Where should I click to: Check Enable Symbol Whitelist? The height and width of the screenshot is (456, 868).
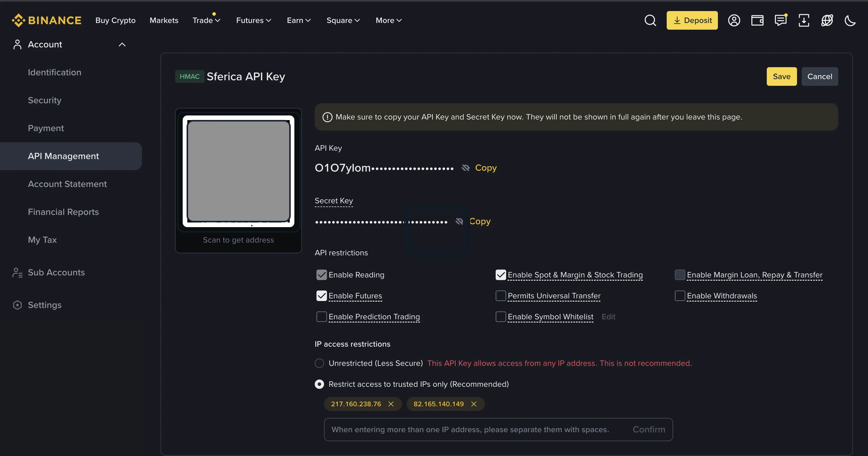tap(501, 317)
